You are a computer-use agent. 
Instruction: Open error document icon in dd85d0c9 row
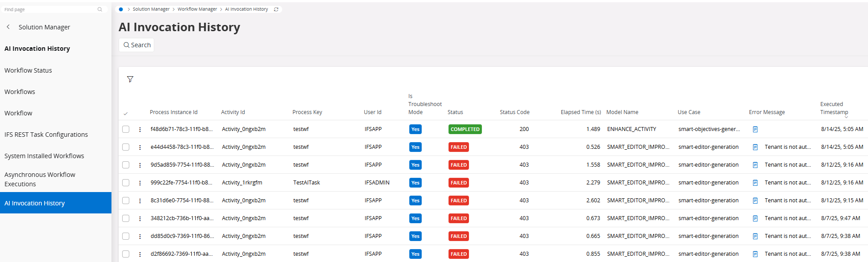755,236
